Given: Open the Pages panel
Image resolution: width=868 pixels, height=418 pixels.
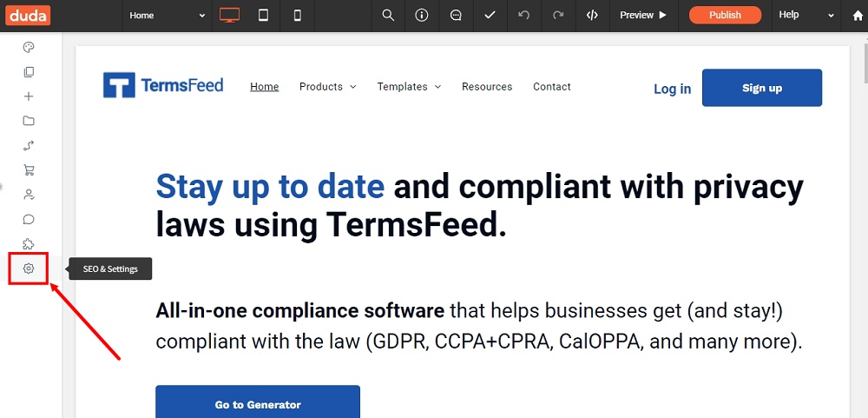Looking at the screenshot, I should pyautogui.click(x=29, y=72).
